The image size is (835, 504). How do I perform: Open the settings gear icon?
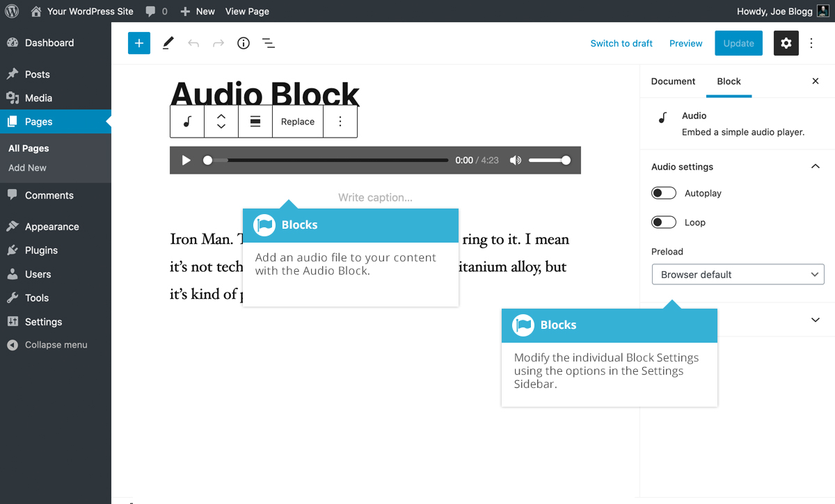(x=786, y=42)
